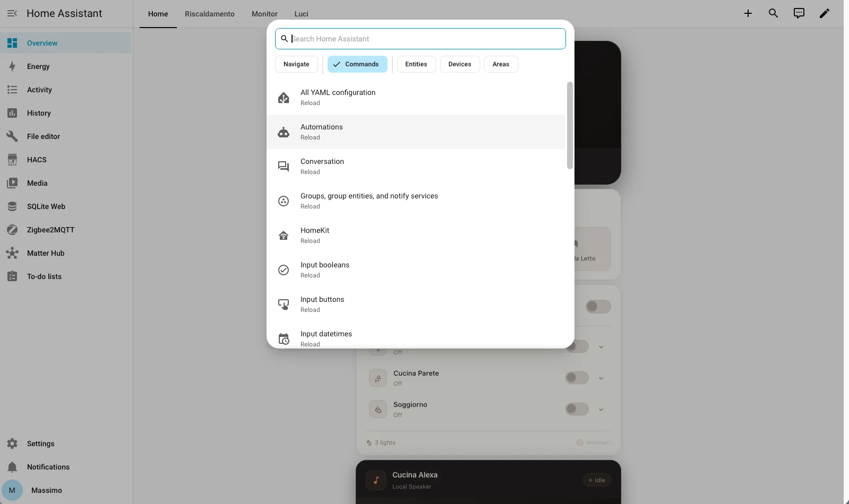
Task: Run the Automations Reload command
Action: coord(416,132)
